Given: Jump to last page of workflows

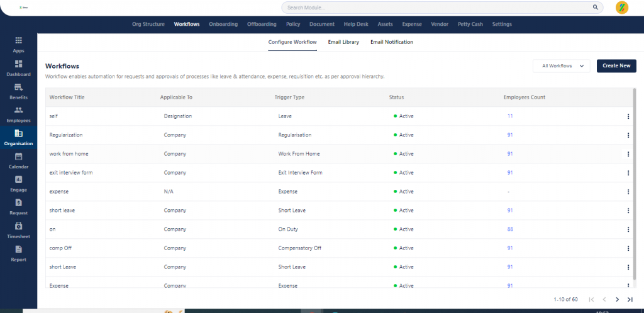Looking at the screenshot, I should coord(630,299).
